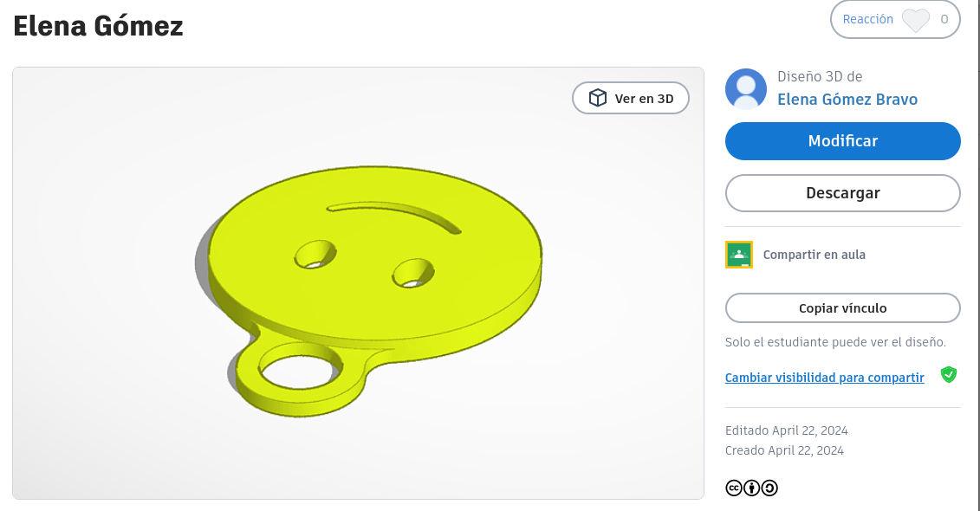Click the Editado April 22, 2024 text
The image size is (980, 511).
786,430
